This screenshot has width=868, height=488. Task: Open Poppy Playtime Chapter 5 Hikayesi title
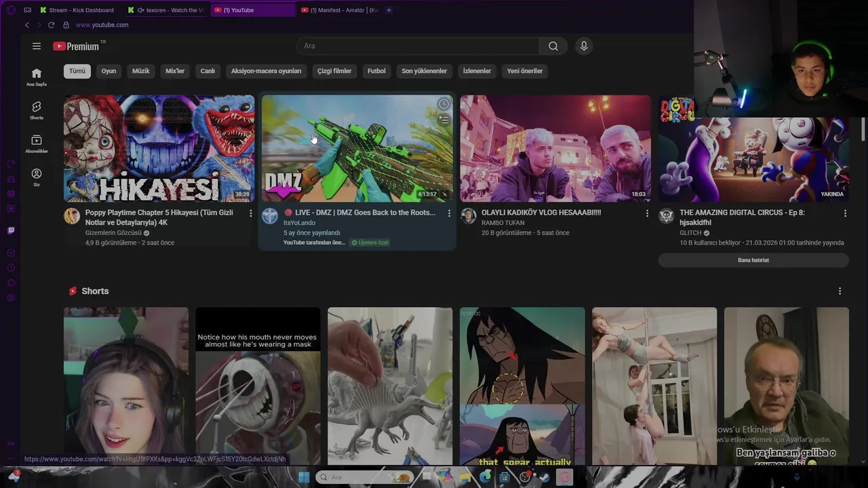pyautogui.click(x=159, y=218)
